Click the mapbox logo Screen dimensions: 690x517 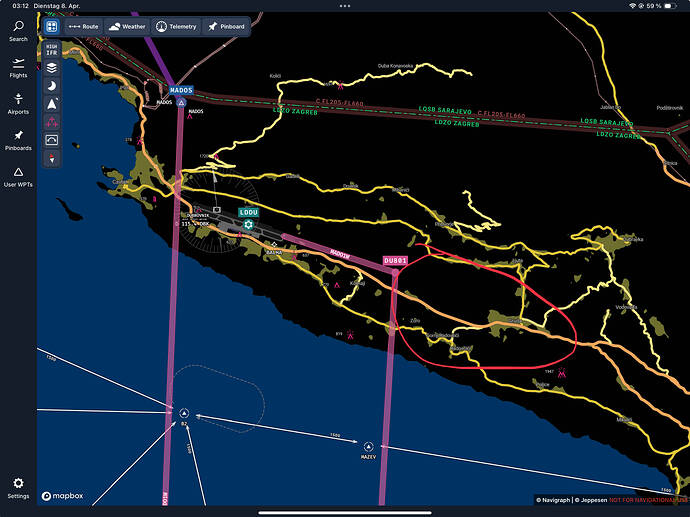pyautogui.click(x=62, y=496)
